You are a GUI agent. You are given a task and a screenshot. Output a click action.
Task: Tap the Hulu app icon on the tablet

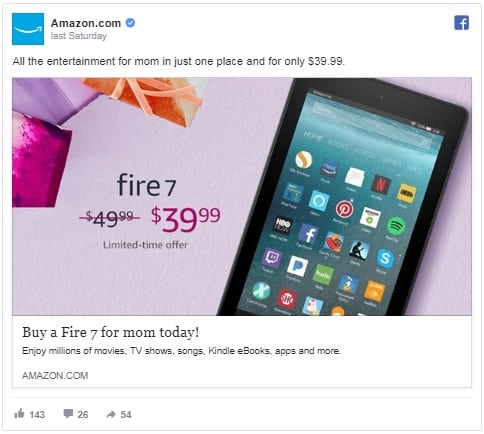(x=323, y=275)
